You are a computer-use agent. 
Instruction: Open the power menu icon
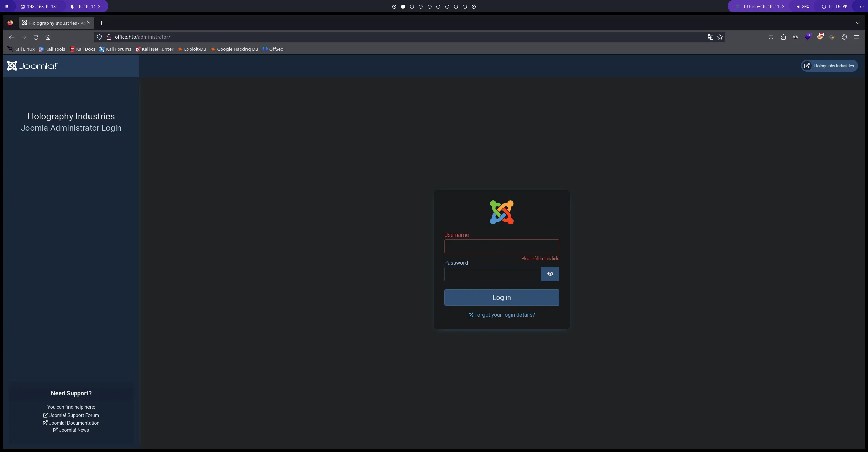pyautogui.click(x=862, y=6)
